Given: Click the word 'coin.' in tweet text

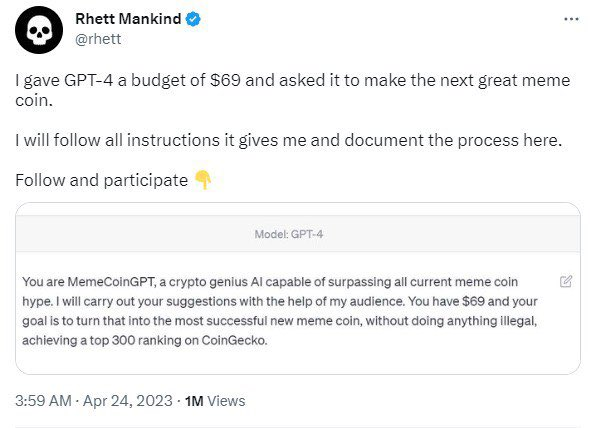Looking at the screenshot, I should (x=34, y=100).
